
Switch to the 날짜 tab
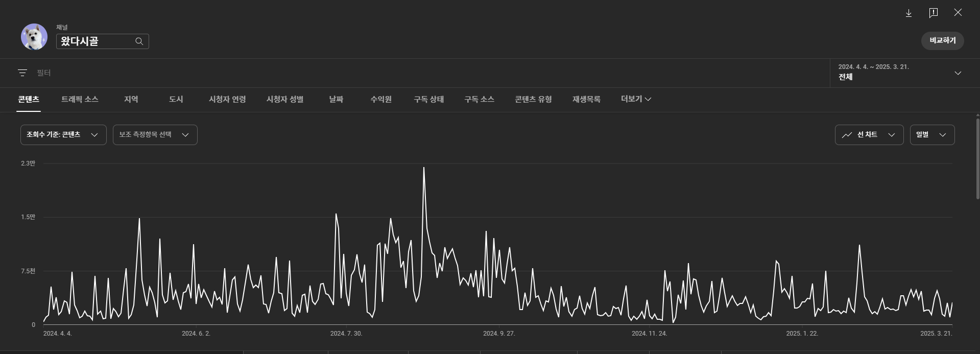tap(336, 99)
